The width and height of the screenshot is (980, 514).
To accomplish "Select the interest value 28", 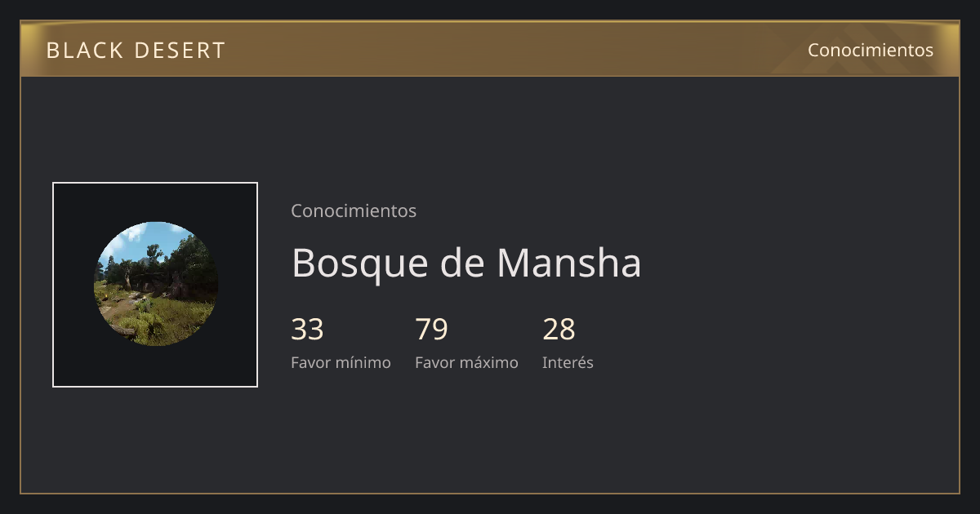I will click(x=559, y=330).
